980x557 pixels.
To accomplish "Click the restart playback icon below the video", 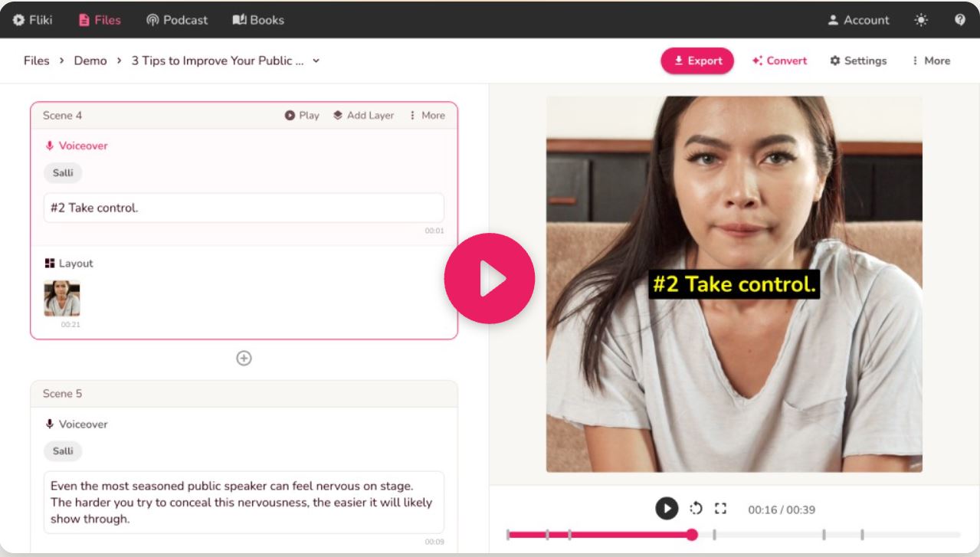I will [694, 507].
